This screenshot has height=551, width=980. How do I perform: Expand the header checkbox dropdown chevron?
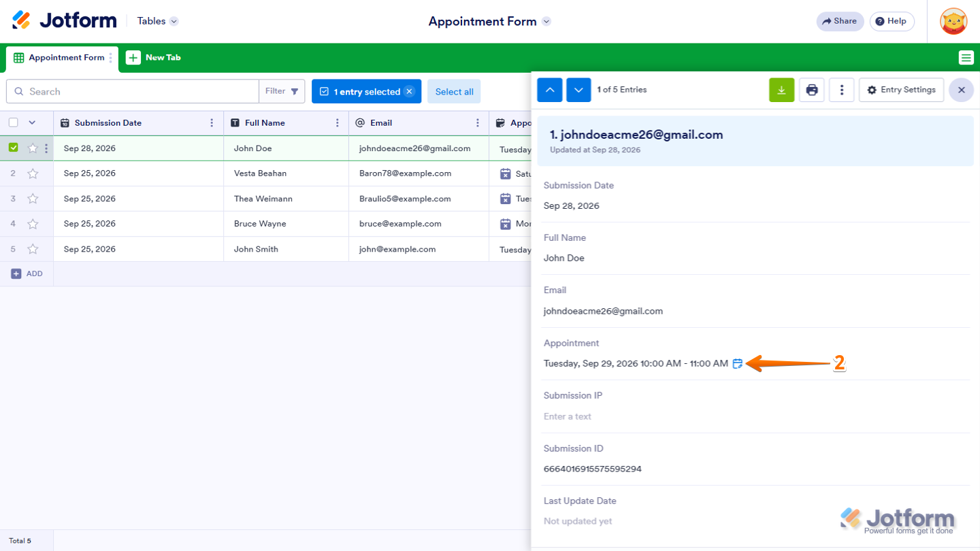click(x=31, y=123)
